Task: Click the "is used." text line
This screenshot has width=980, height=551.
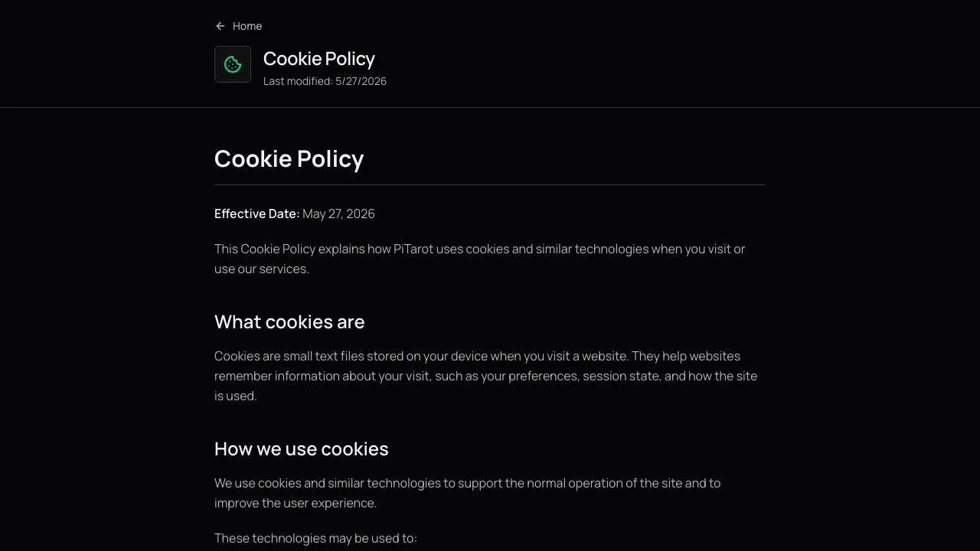Action: (x=236, y=396)
